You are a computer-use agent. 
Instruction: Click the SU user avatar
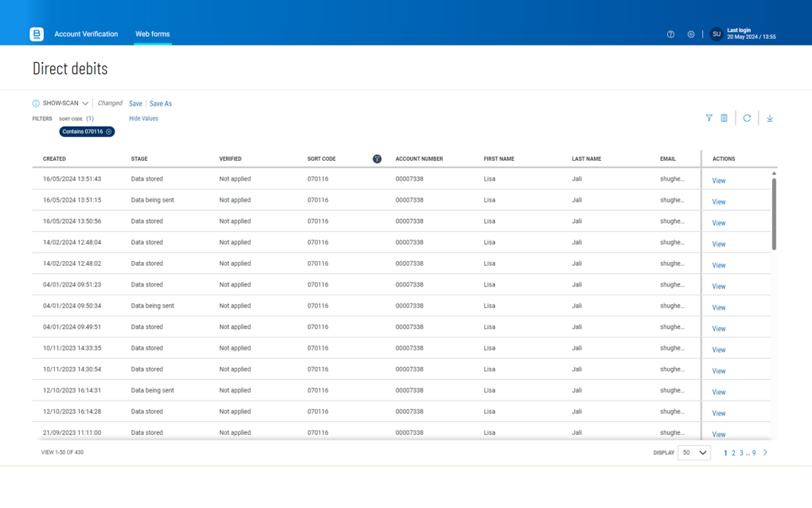point(716,34)
